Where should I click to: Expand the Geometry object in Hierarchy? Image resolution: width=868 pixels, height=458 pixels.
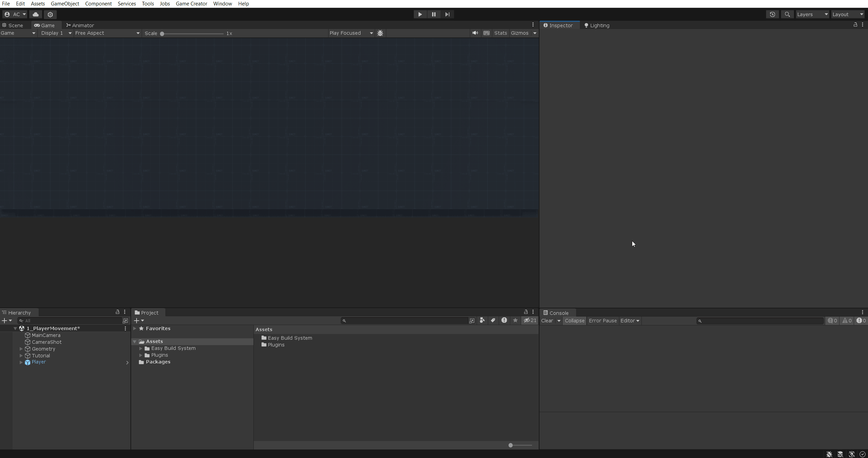pos(21,349)
